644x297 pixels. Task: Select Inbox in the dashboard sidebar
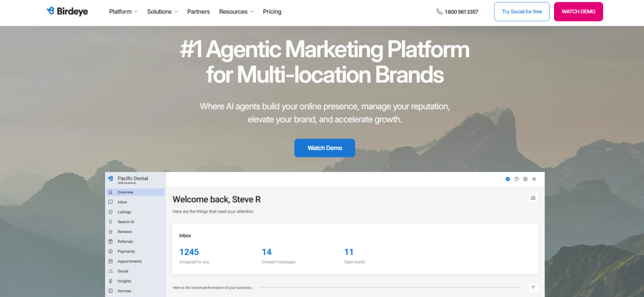point(122,202)
